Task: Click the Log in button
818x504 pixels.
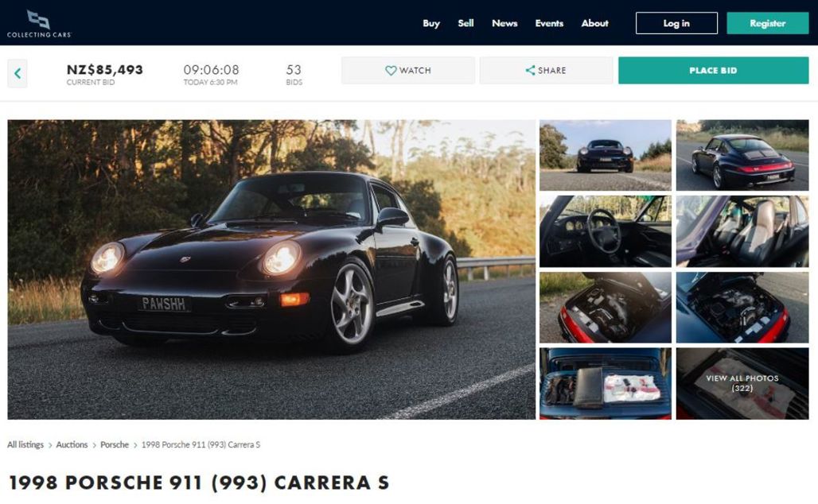Action: 676,24
